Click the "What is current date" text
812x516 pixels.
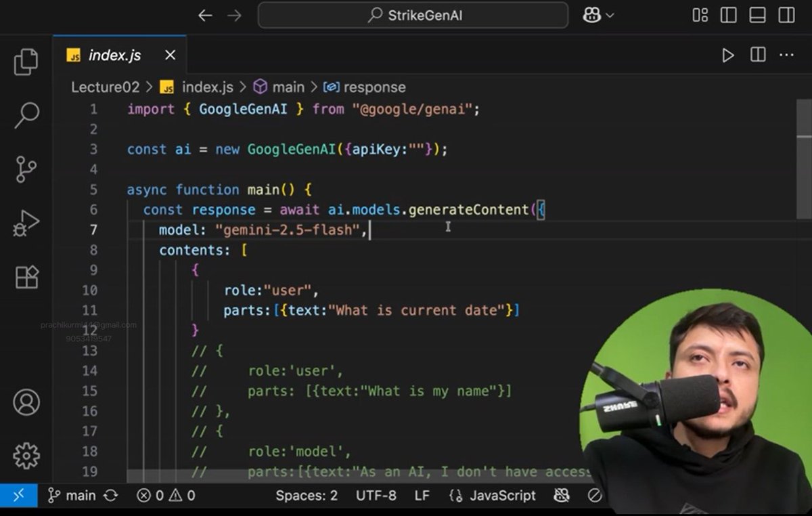(x=418, y=311)
